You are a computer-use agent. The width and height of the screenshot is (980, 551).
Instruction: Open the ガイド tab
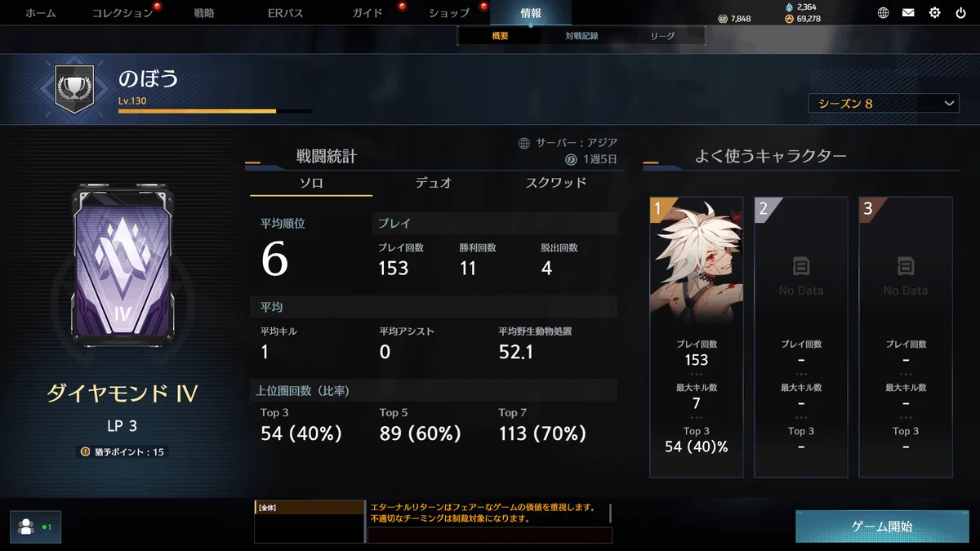pyautogui.click(x=367, y=13)
